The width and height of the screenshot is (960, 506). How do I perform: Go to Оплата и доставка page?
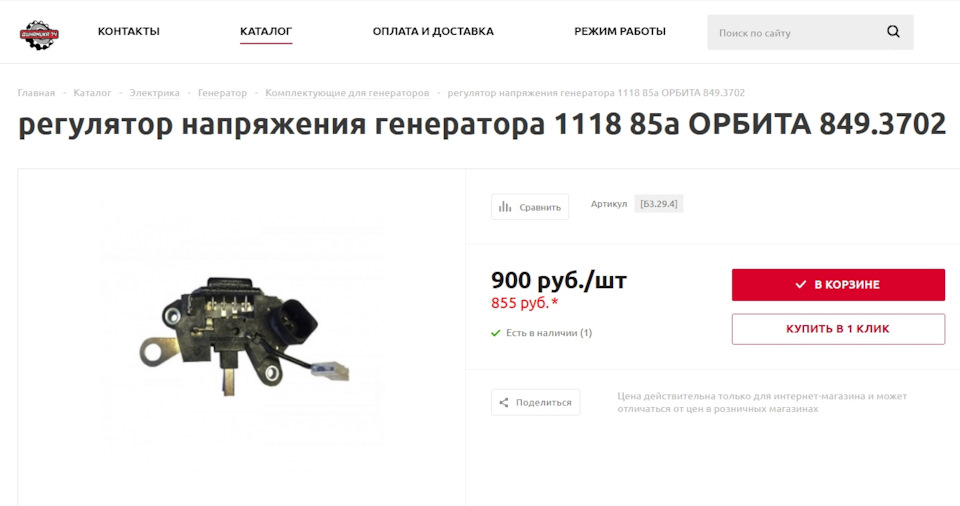(x=433, y=31)
